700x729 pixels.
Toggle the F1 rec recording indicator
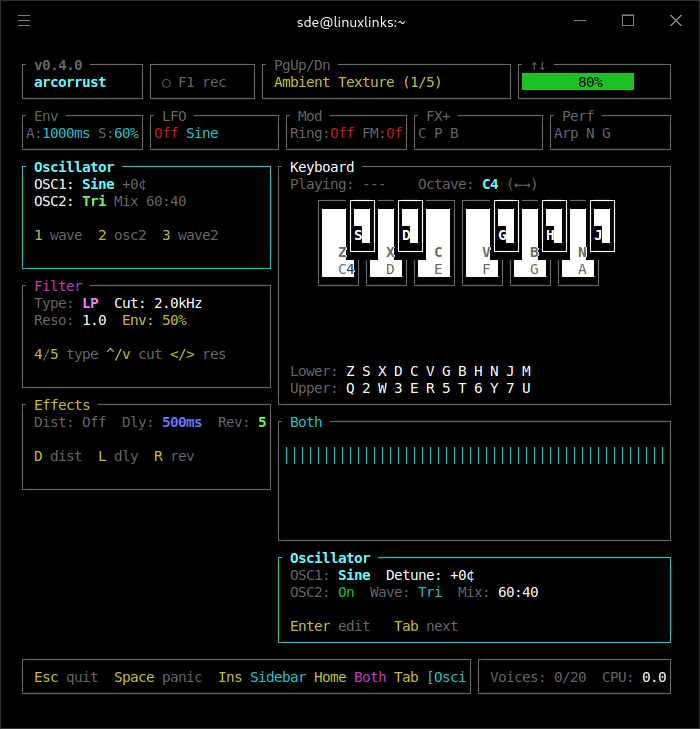(x=194, y=82)
